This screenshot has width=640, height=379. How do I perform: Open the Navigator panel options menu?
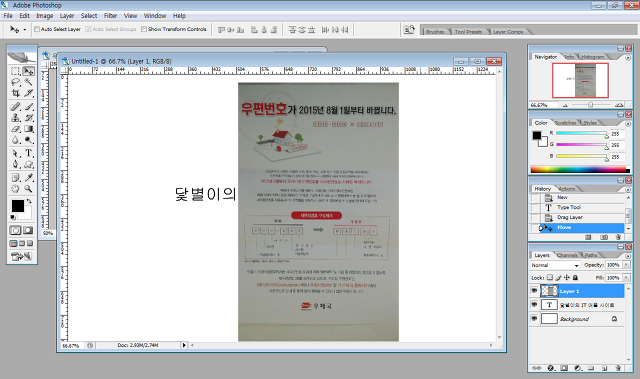coord(628,58)
